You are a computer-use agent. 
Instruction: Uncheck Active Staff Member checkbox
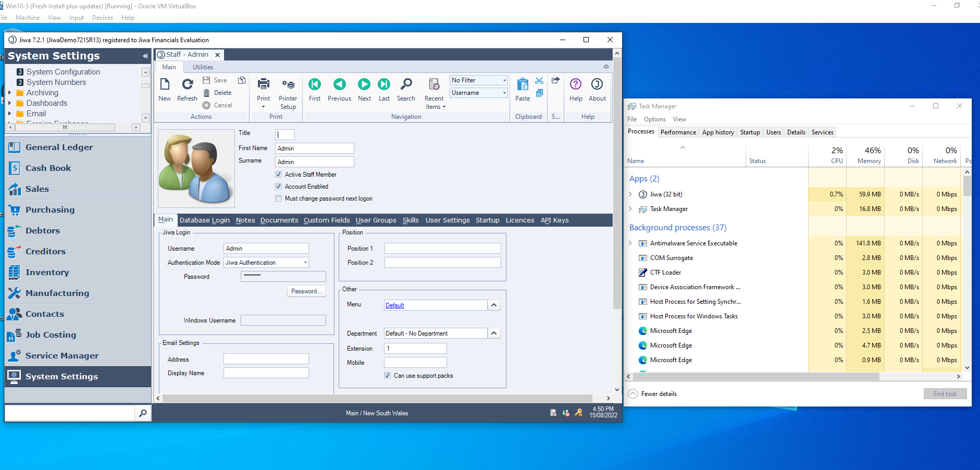point(279,175)
